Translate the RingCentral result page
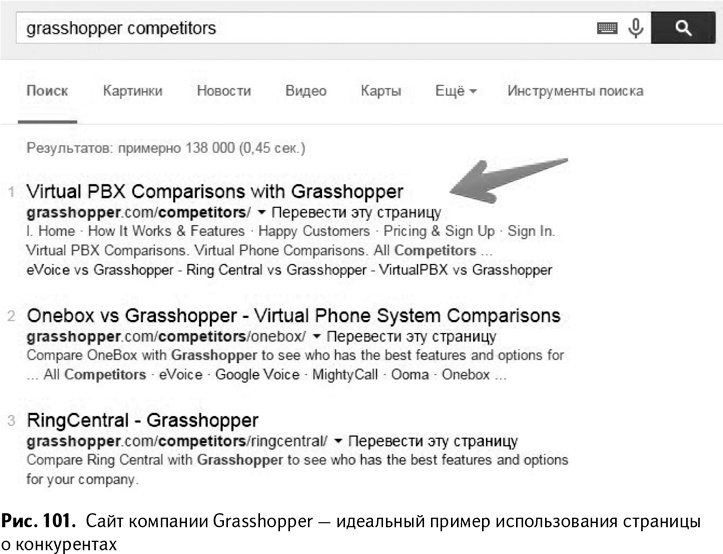This screenshot has width=723, height=554. (x=433, y=441)
